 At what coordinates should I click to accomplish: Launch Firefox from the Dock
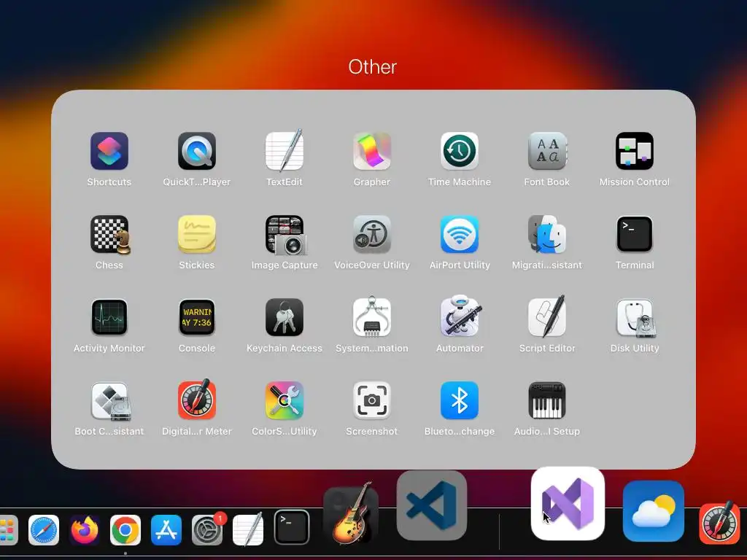tap(85, 530)
